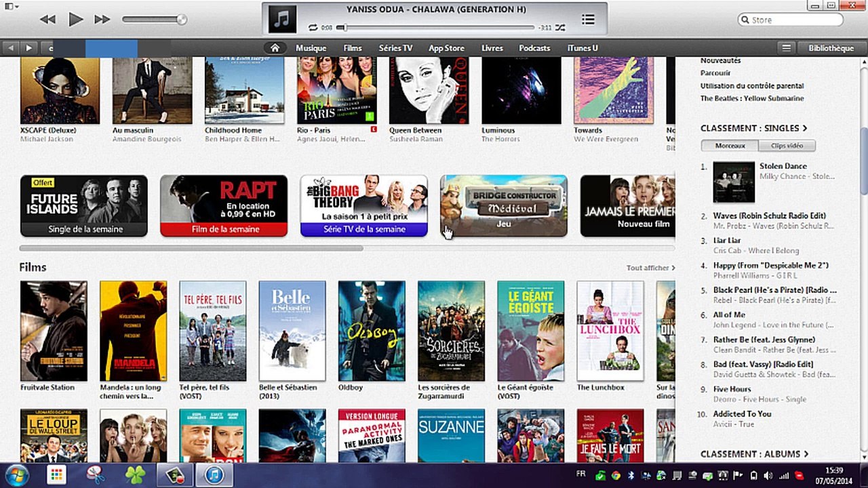Open the Fruitvale Station film poster
The height and width of the screenshot is (488, 868).
click(x=54, y=331)
